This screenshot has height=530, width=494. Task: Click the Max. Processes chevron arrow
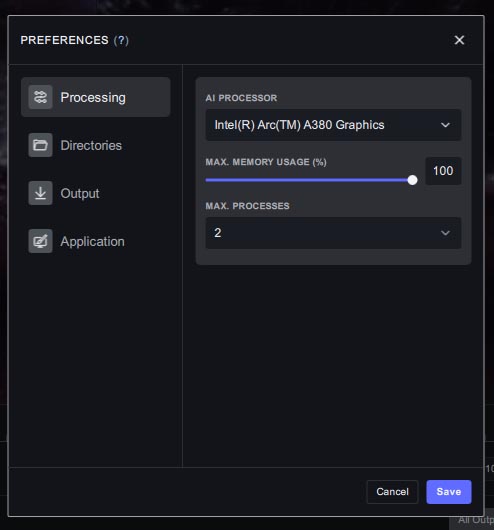[445, 233]
